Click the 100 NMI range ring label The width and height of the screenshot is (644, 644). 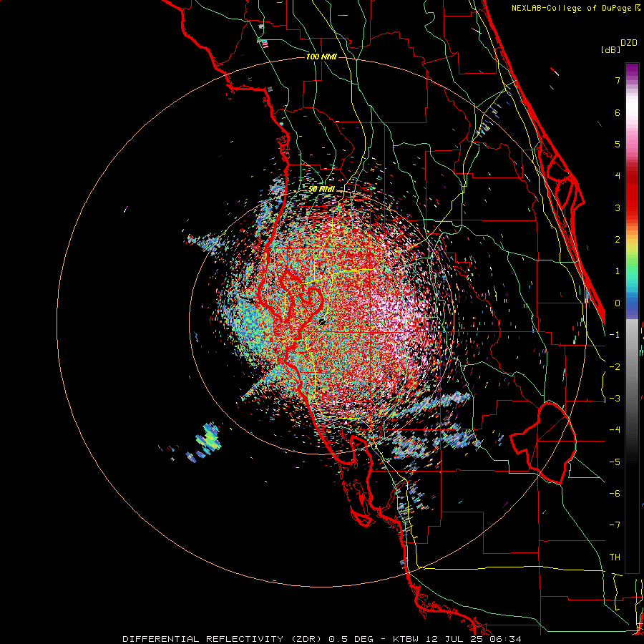(x=321, y=57)
